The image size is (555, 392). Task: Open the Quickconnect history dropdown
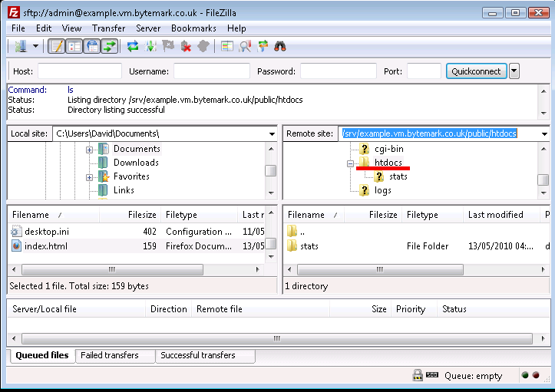(x=514, y=71)
